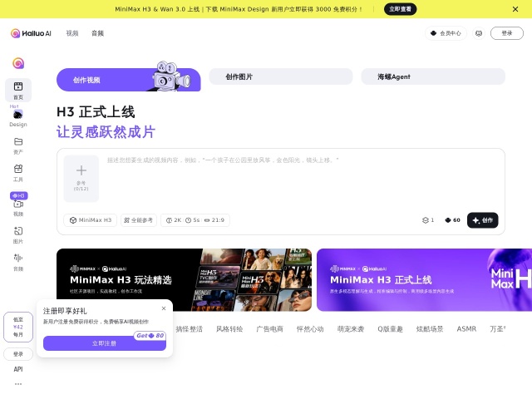Open 音频 audio section in sidebar

18,263
